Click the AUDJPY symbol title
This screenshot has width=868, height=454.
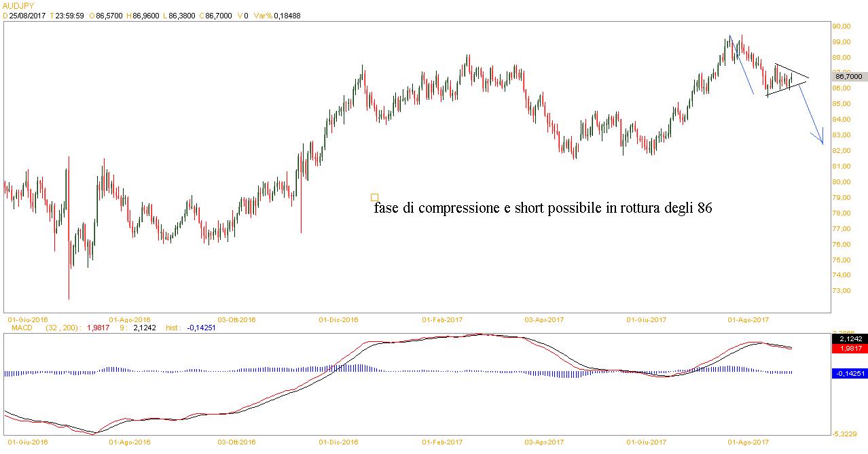coord(19,5)
